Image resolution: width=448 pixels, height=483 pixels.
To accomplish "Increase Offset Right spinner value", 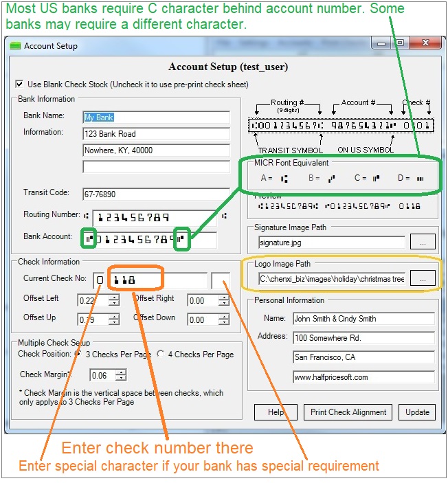I will point(223,297).
